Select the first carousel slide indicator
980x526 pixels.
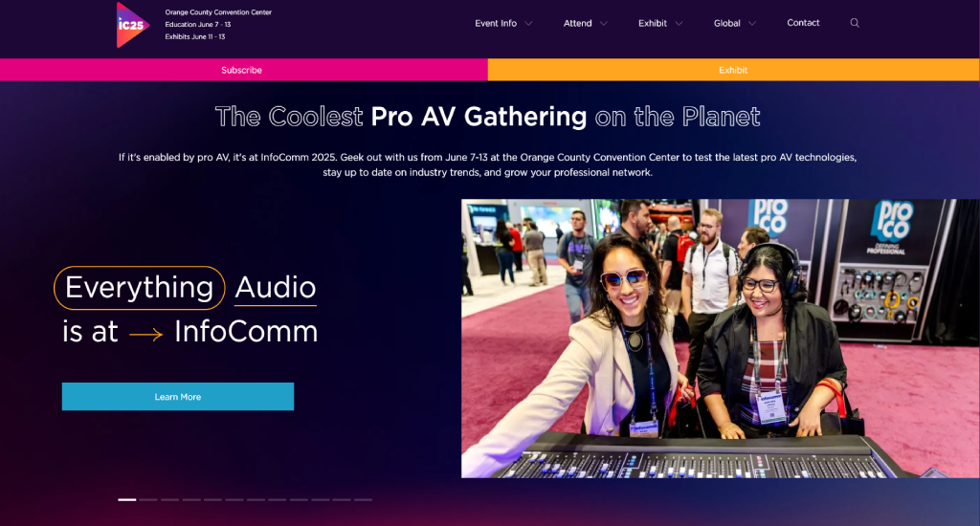127,500
